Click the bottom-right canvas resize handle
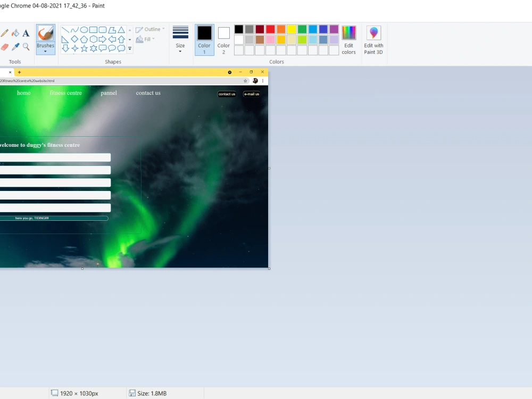This screenshot has width=532, height=399. coord(269,269)
